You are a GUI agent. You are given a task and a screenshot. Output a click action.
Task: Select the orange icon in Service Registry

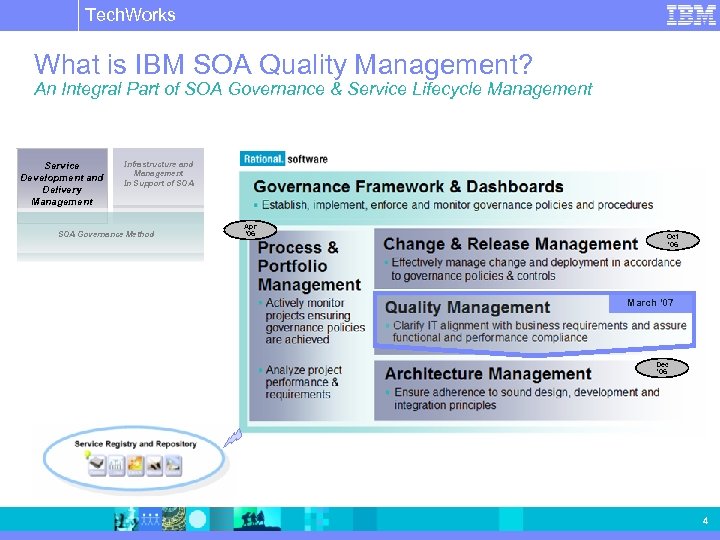[135, 466]
